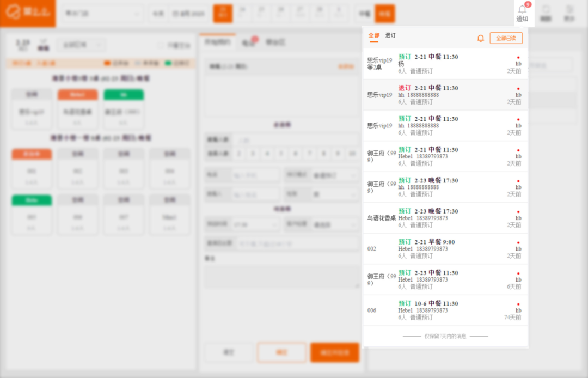Click guest name 杨 in the first notification
Screen dimensions: 588x378
click(401, 64)
